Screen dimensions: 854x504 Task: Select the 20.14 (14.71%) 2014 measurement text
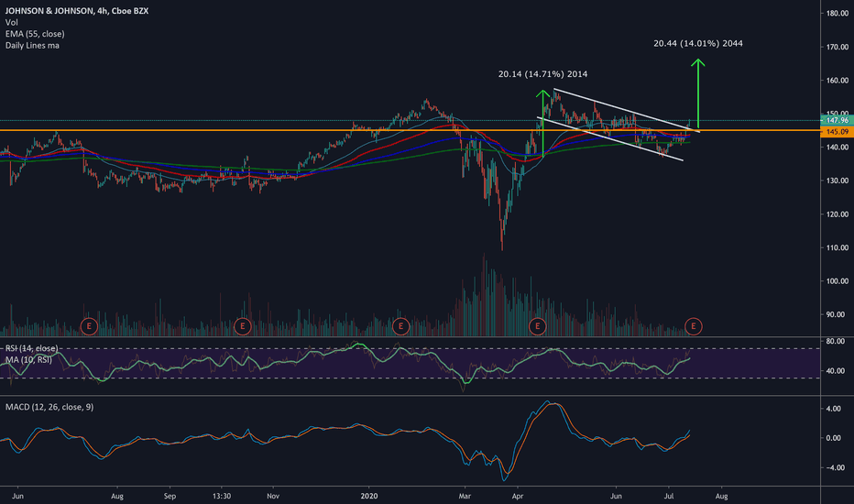pos(543,74)
